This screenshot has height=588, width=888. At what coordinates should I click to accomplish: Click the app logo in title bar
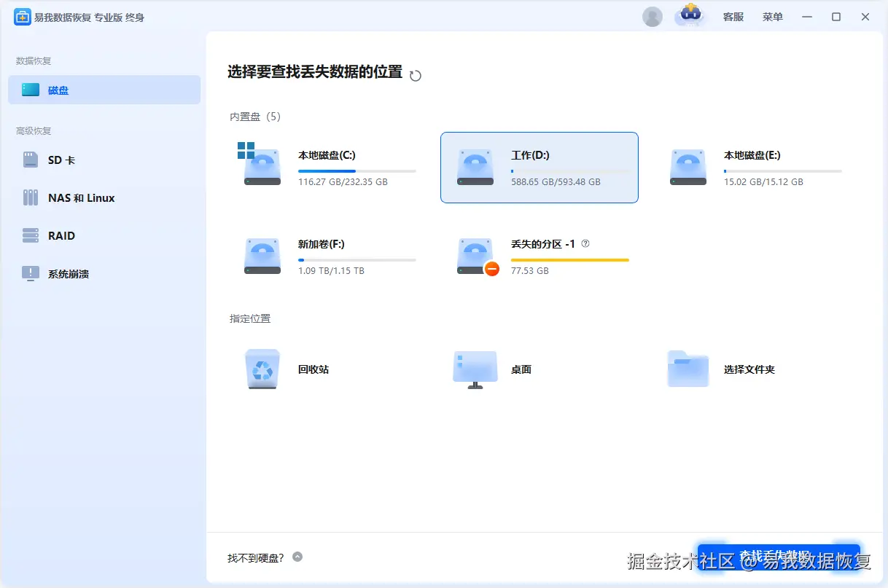point(22,17)
